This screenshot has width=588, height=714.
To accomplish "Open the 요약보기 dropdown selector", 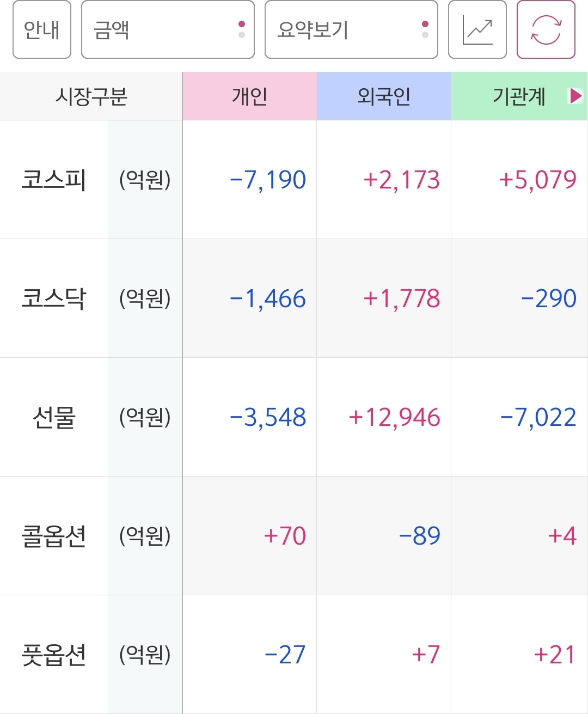I will (351, 29).
